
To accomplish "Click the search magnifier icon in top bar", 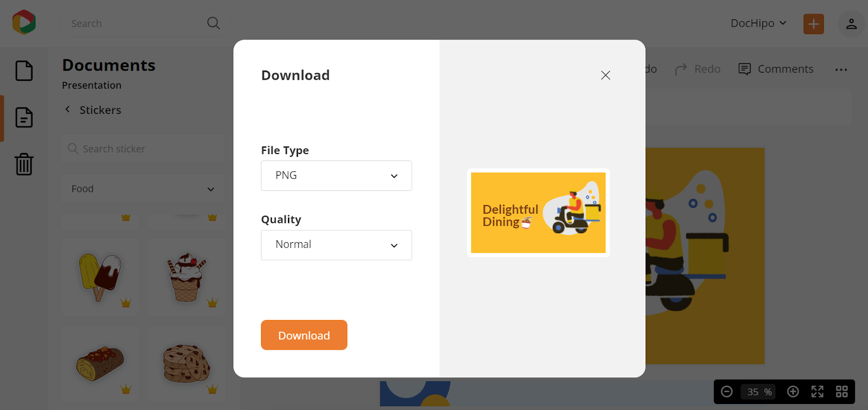I will tap(213, 23).
